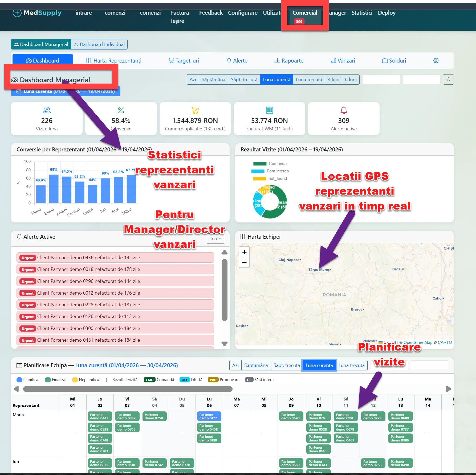The image size is (476, 475).
Task: Click the alerts list vertical scrollbar
Action: [225, 290]
